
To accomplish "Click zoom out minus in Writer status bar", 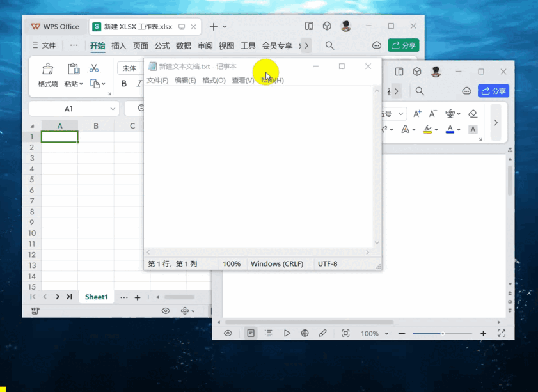I will pos(402,333).
